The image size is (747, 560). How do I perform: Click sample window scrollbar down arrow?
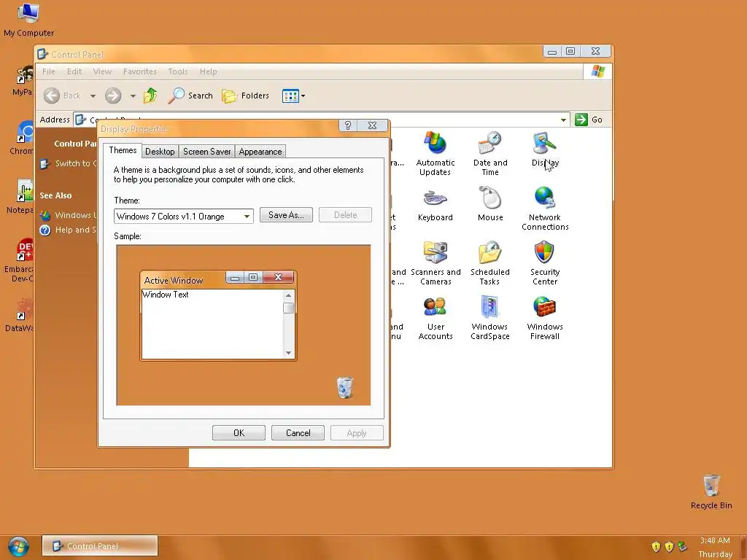(x=288, y=353)
